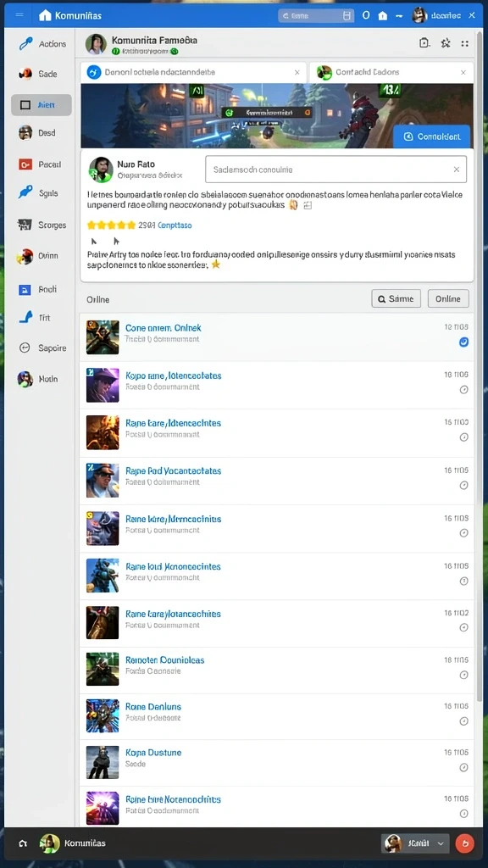This screenshot has width=488, height=868.
Task: Close the Gontackd Cadons tab
Action: pyautogui.click(x=463, y=73)
